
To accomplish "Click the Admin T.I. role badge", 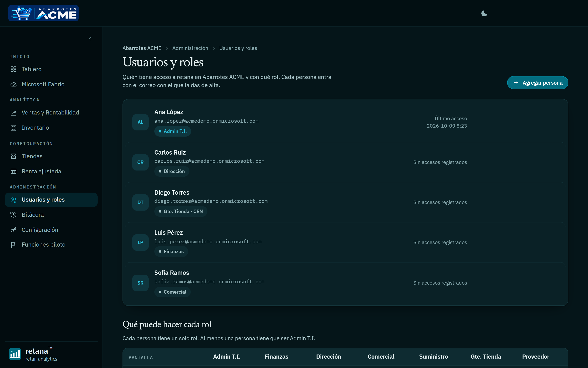I will tap(173, 131).
